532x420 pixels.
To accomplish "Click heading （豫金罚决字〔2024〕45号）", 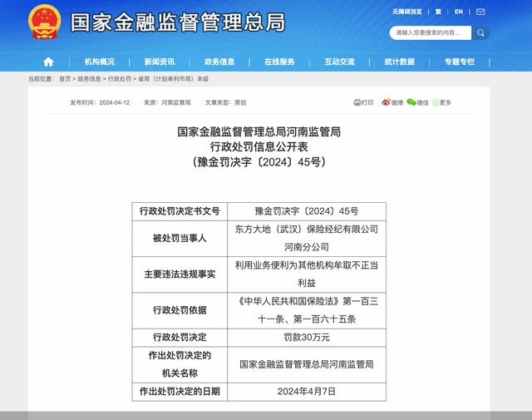I will point(259,161).
